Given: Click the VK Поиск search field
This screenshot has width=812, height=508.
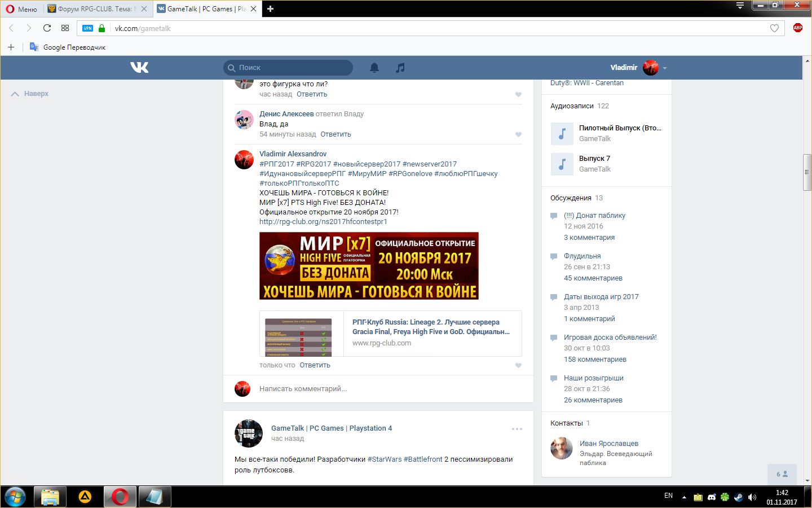Looking at the screenshot, I should (x=288, y=68).
